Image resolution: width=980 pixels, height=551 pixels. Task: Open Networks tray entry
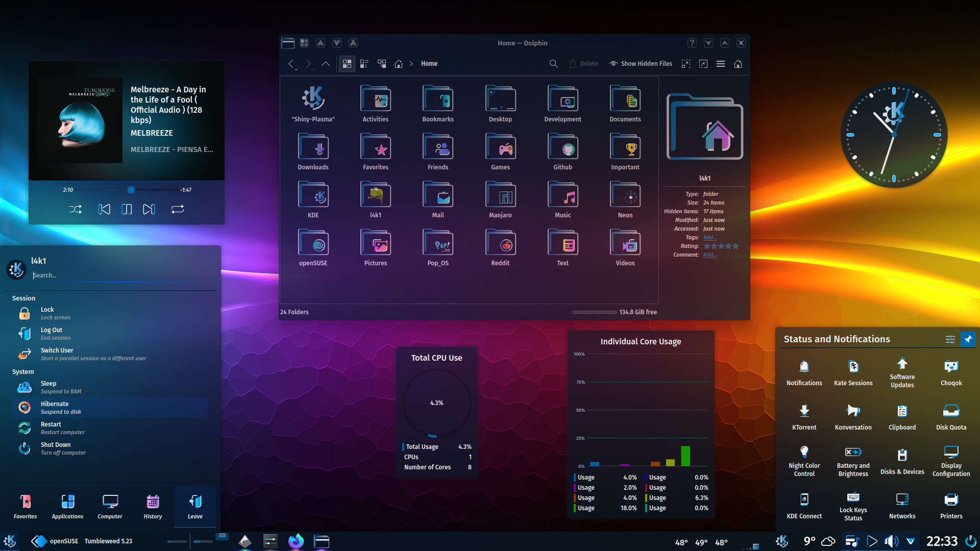[x=902, y=506]
